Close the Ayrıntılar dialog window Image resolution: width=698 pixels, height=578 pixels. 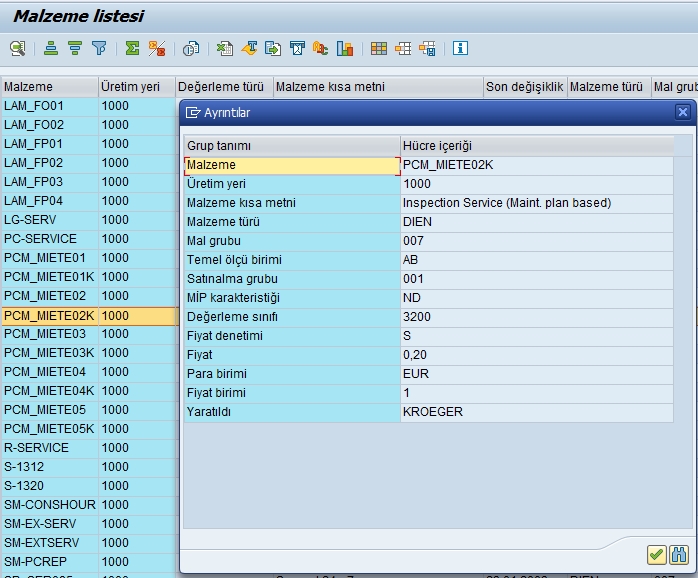click(683, 113)
